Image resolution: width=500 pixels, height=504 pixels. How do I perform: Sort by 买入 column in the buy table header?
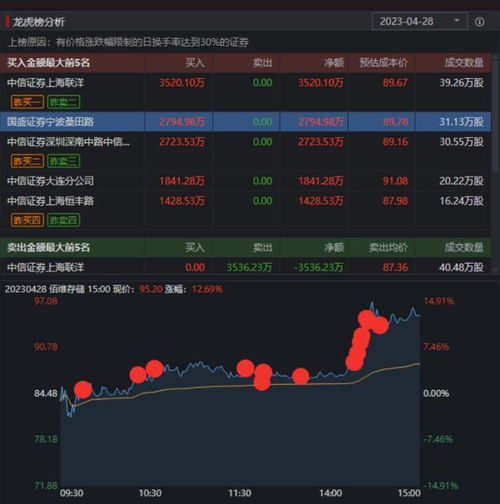(x=195, y=63)
